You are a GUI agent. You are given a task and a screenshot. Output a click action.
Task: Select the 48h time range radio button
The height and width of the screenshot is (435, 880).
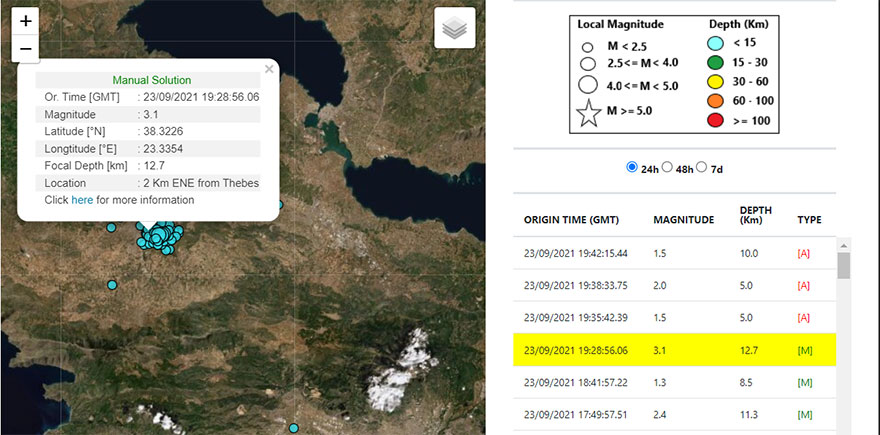tap(667, 167)
